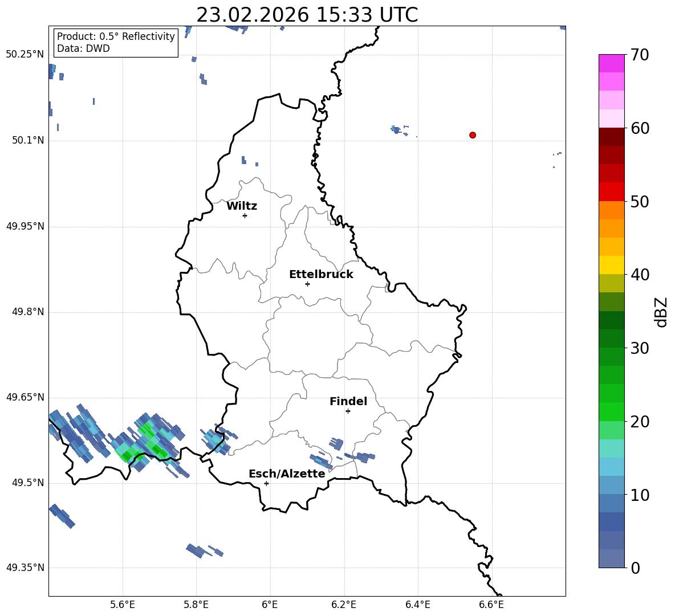
Task: Click the 0 tick on colorbar
Action: point(636,568)
